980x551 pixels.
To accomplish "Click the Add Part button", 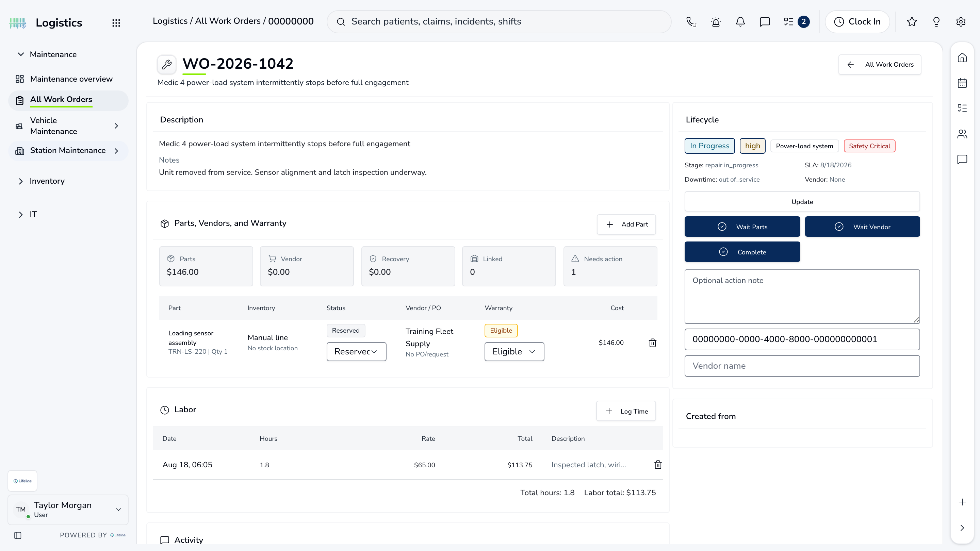I will click(626, 224).
